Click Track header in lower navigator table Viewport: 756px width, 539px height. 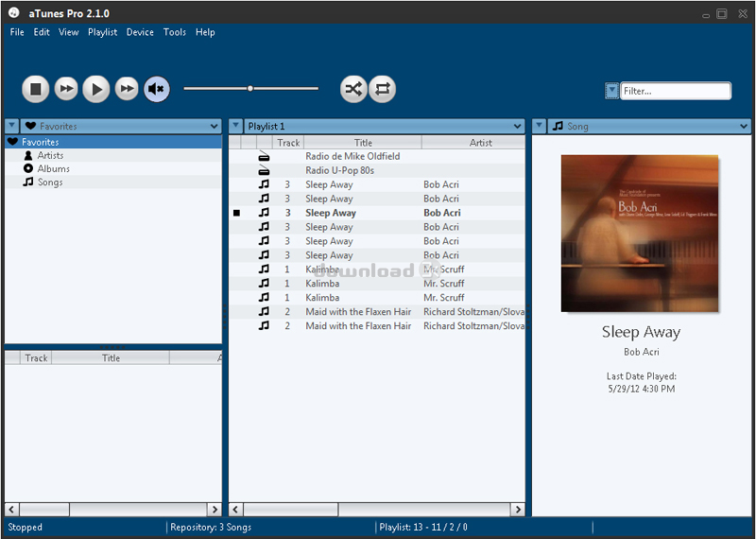click(x=36, y=358)
